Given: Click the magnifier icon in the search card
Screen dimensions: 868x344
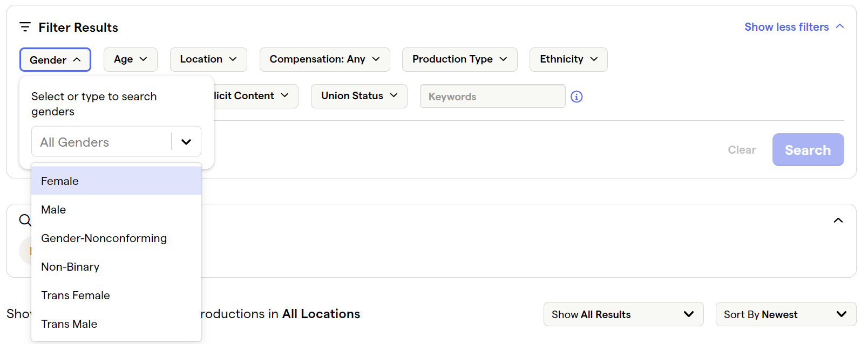Looking at the screenshot, I should coord(25,220).
